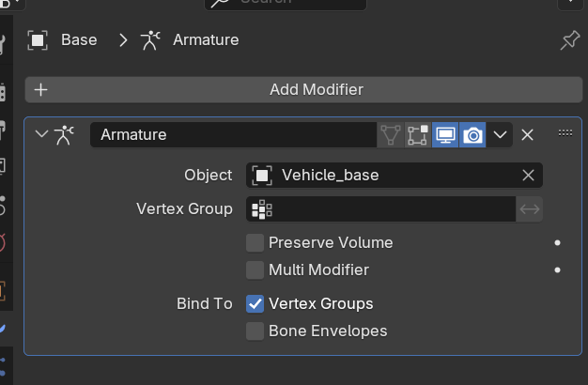Toggle the pin icon in the header
588x385 pixels.
pyautogui.click(x=569, y=40)
